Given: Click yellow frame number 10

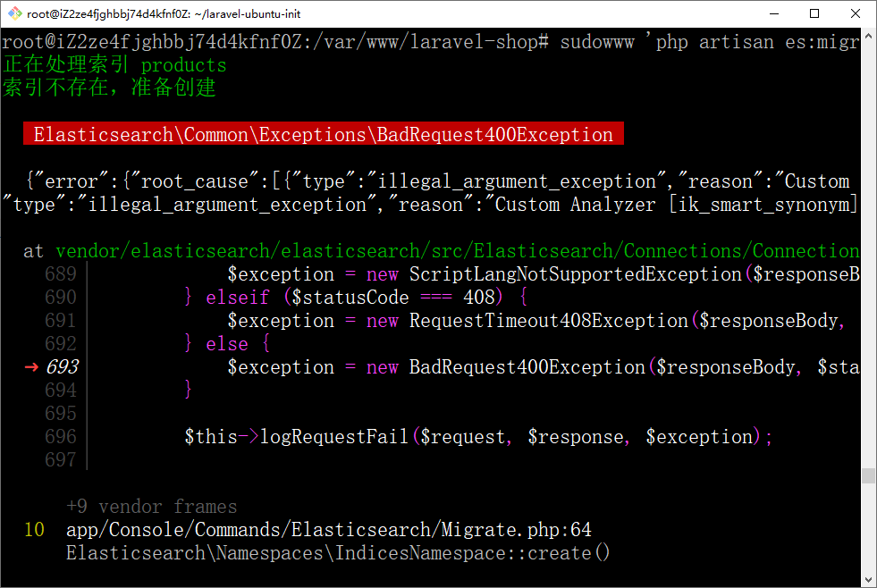Looking at the screenshot, I should coord(34,529).
